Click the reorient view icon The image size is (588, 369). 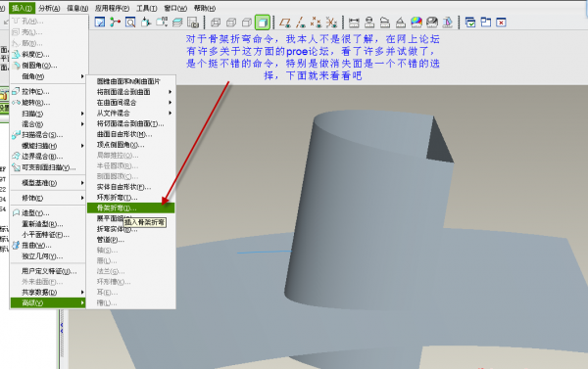pos(146,23)
